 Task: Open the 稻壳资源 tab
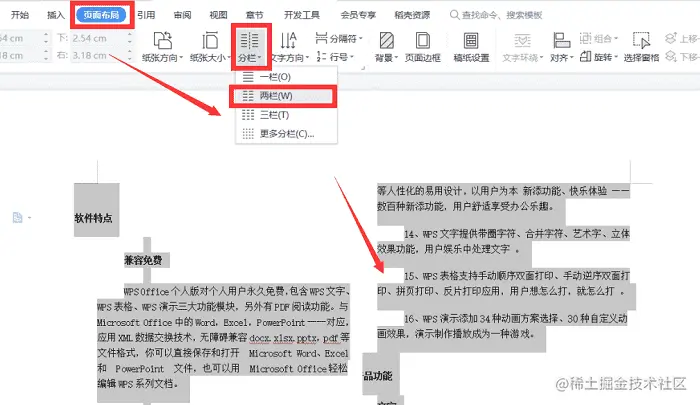(412, 15)
